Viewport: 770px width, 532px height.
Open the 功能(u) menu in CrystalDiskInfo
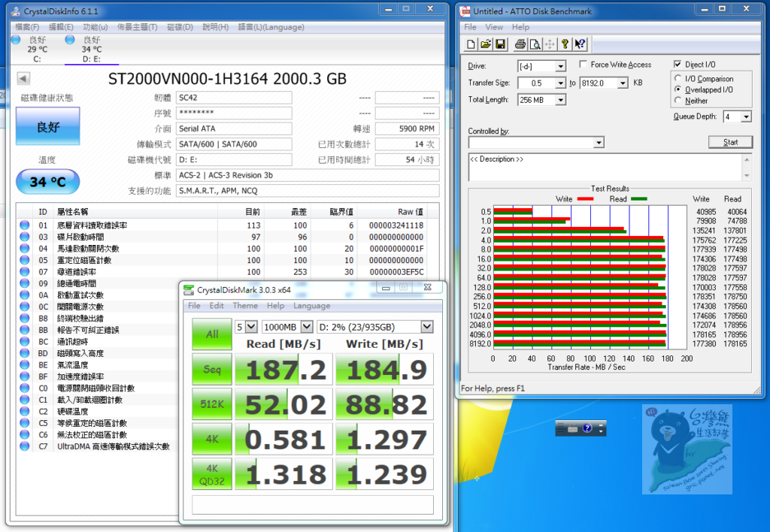pyautogui.click(x=95, y=27)
